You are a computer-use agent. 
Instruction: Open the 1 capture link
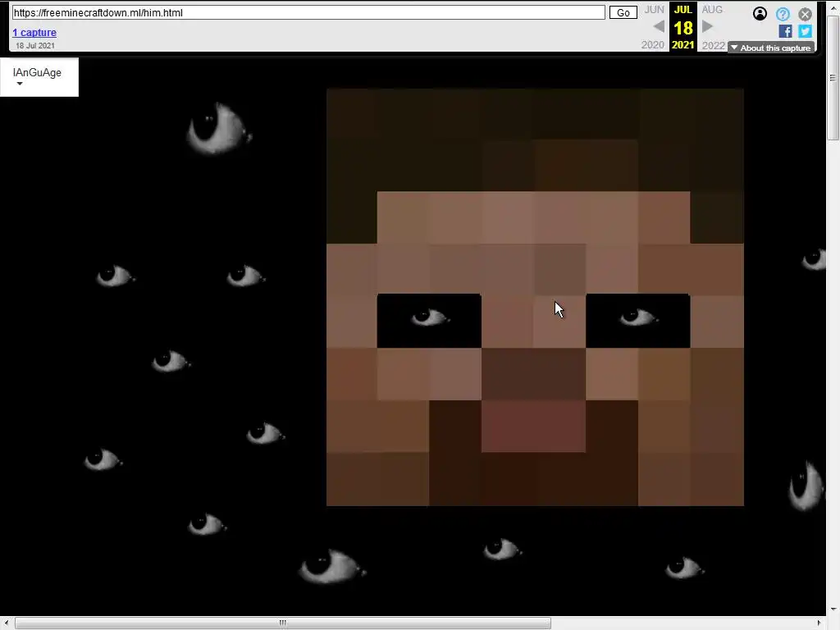(34, 33)
